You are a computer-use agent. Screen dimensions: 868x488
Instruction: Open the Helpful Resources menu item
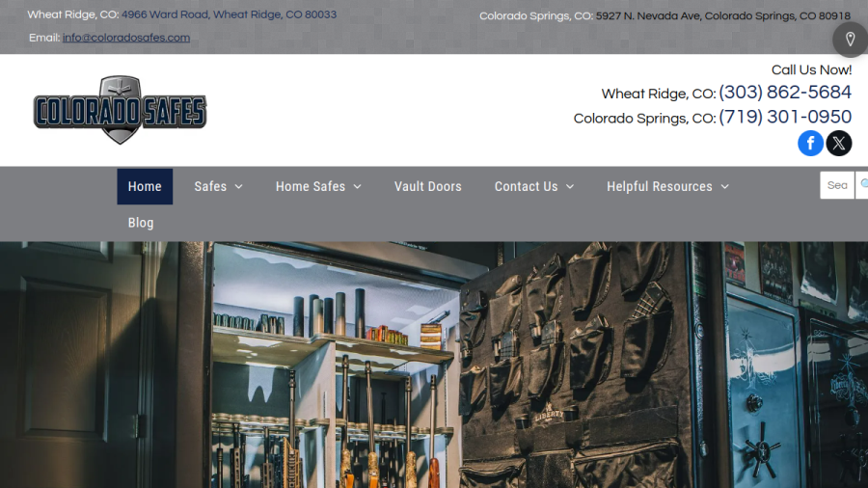pos(660,186)
